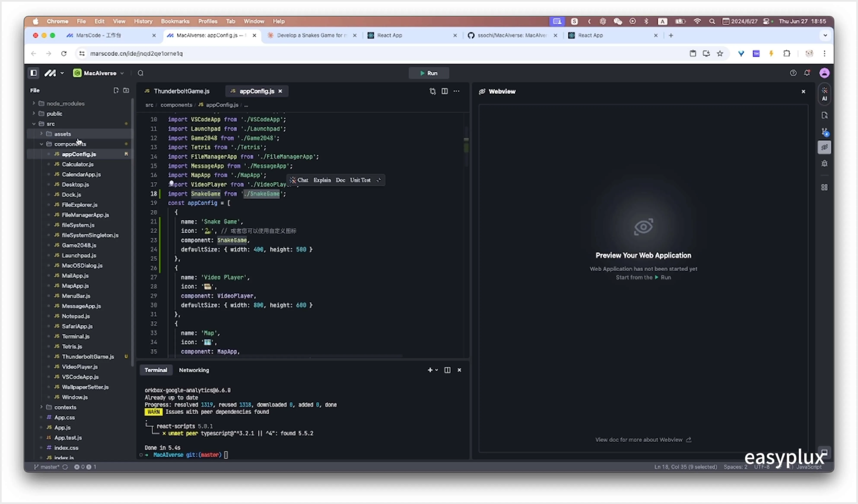
Task: Split the editor view
Action: click(445, 91)
